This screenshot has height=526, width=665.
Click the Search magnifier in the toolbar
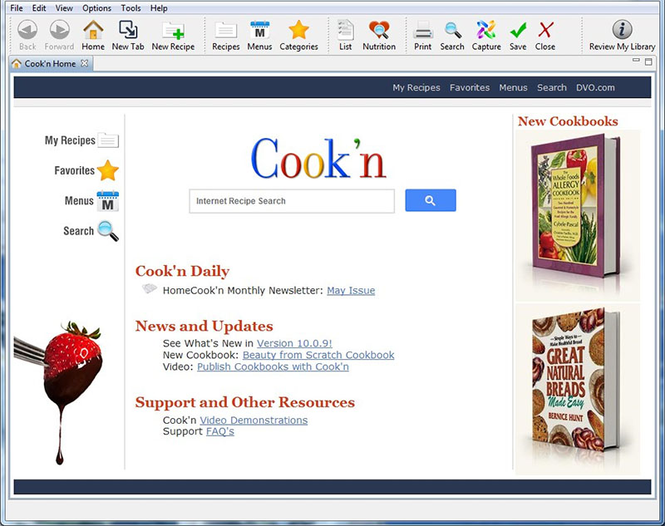pyautogui.click(x=452, y=31)
